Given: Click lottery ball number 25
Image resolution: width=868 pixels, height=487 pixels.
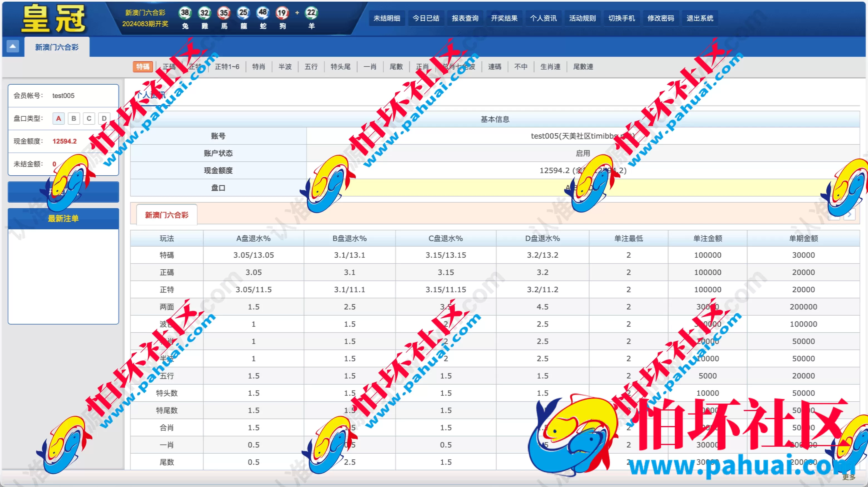Looking at the screenshot, I should (x=243, y=13).
